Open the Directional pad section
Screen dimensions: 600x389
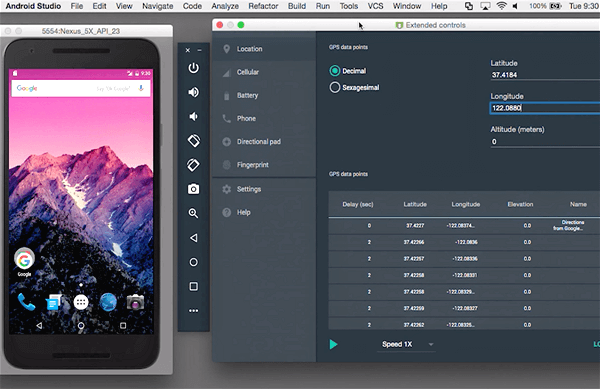click(264, 142)
